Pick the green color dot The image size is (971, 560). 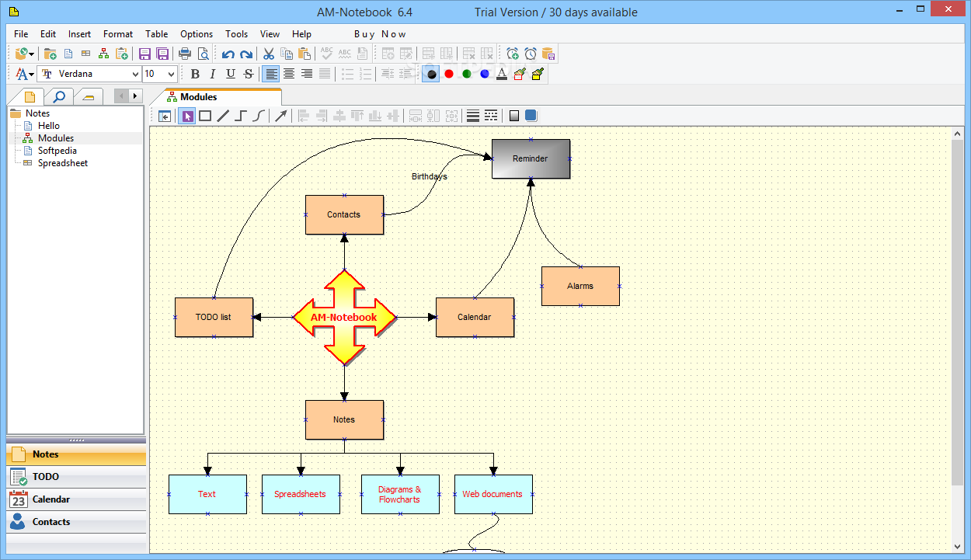pyautogui.click(x=467, y=74)
